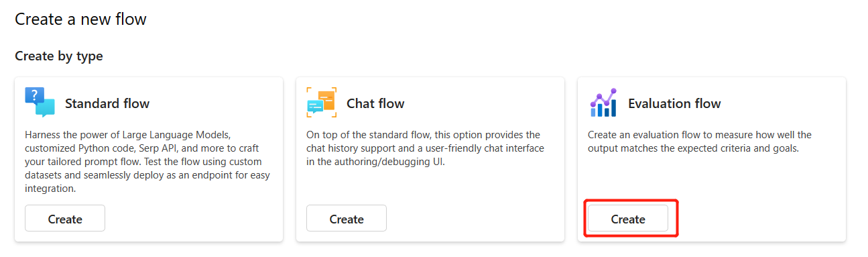The height and width of the screenshot is (257, 868).
Task: Select the Standard flow title text
Action: (107, 103)
